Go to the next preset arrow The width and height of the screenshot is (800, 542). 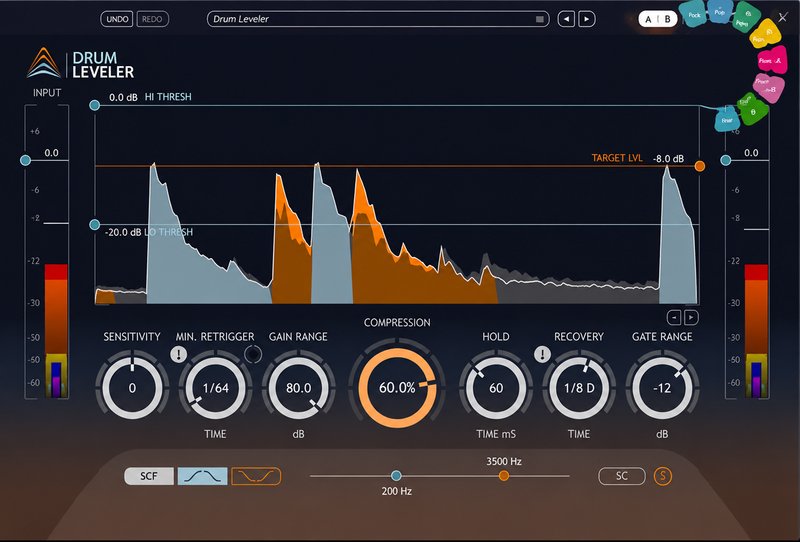tap(587, 19)
